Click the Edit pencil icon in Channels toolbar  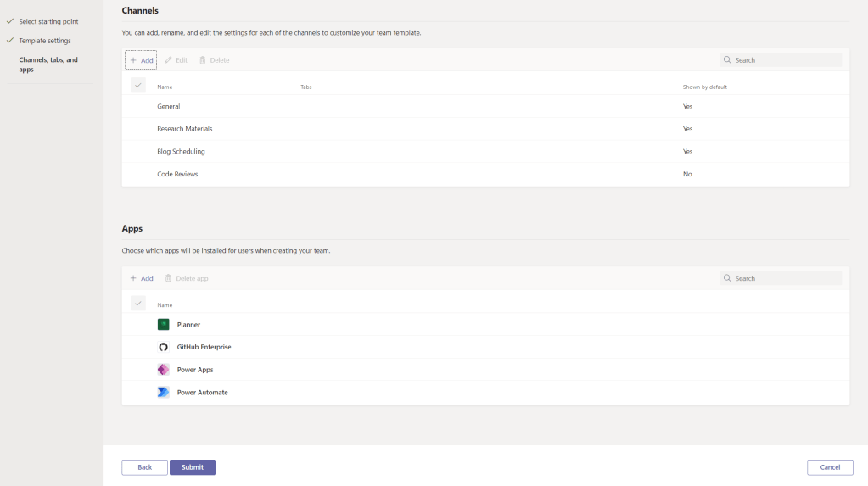[x=170, y=60]
